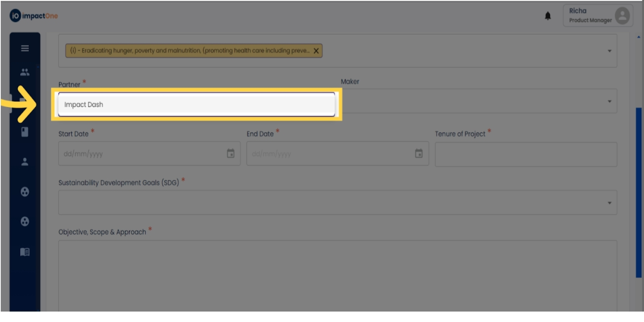Open the bookmark book sidebar icon
644x322 pixels.
point(25,132)
